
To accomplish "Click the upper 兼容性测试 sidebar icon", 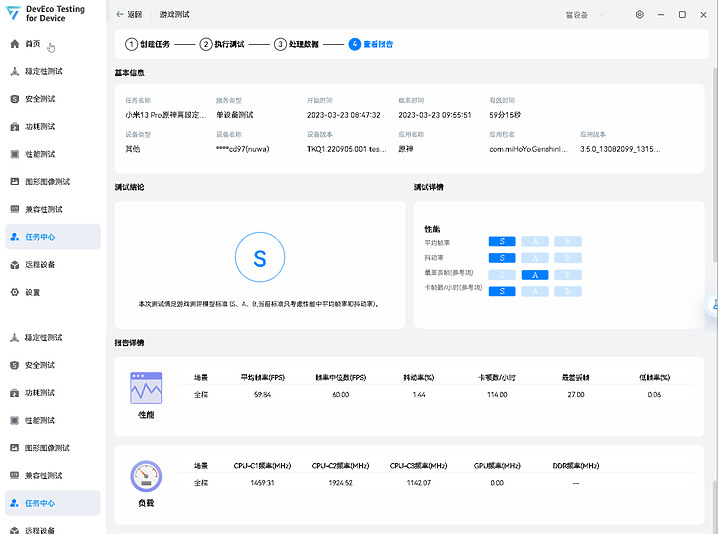I will 15,209.
